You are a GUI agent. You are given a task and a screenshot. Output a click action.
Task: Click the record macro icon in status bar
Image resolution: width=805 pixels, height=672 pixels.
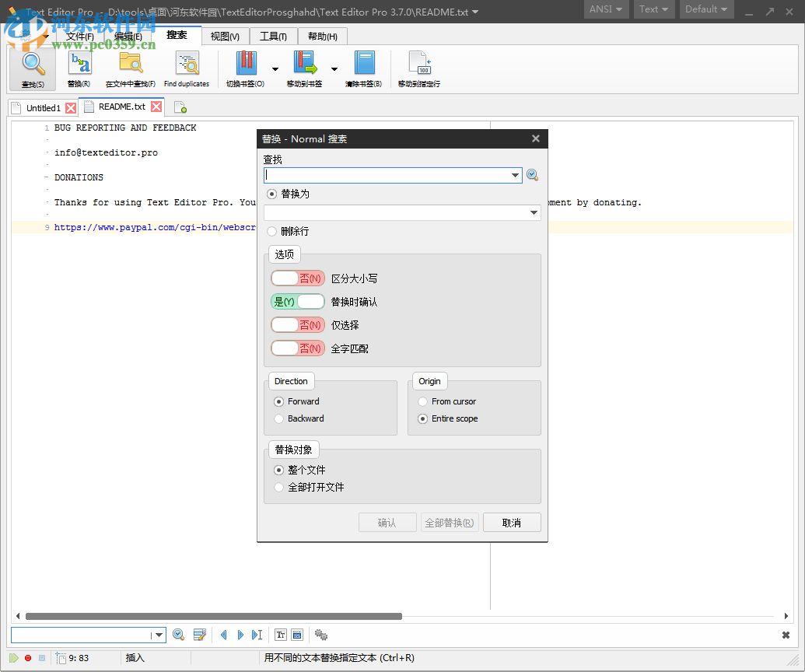coord(27,658)
